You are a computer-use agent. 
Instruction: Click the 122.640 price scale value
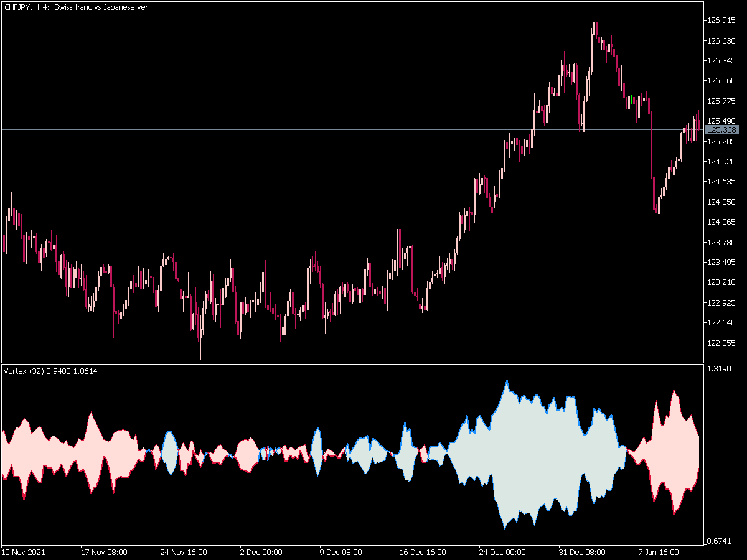pos(722,323)
